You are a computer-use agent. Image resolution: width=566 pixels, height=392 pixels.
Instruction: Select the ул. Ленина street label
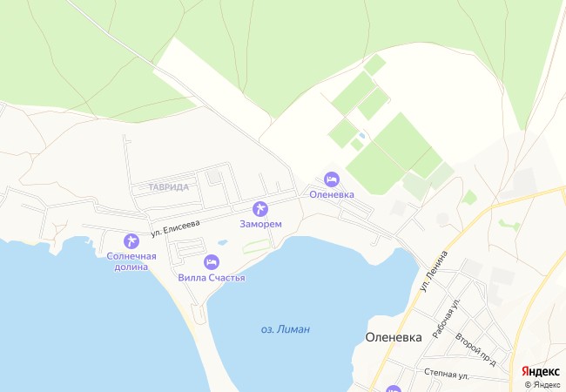(434, 271)
